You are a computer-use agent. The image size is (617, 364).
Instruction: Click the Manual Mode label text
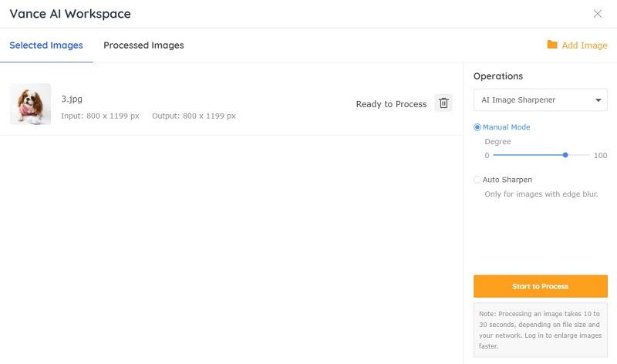coord(506,127)
